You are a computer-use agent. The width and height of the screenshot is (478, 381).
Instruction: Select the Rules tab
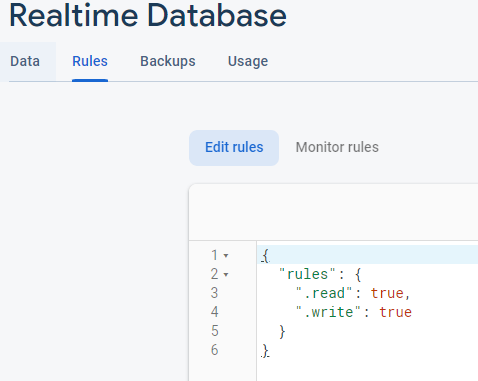pos(90,62)
